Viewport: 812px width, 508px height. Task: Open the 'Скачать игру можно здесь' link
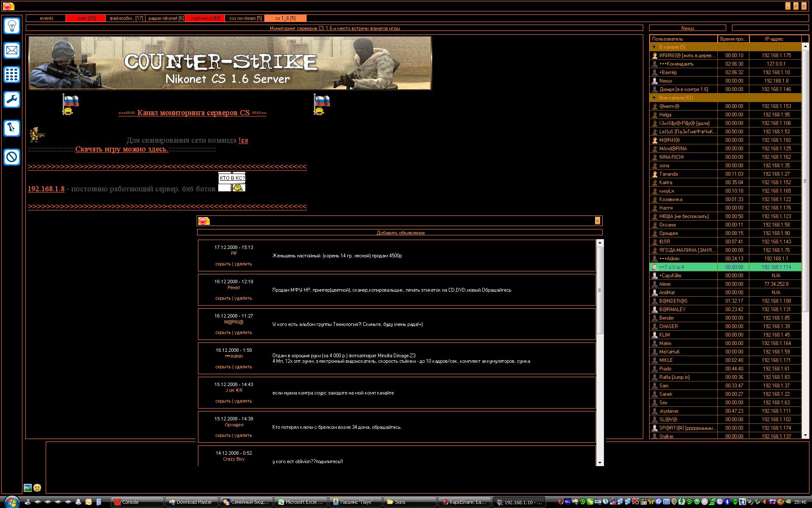pyautogui.click(x=122, y=149)
